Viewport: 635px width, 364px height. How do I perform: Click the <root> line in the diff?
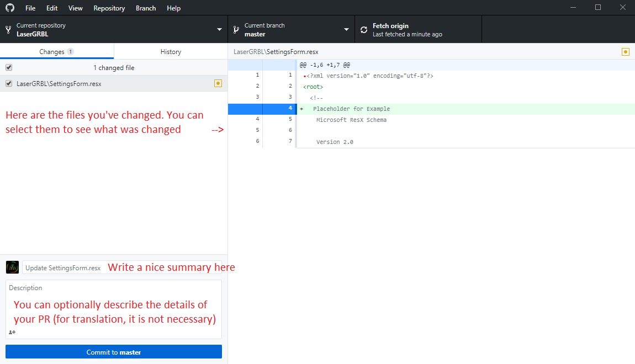pos(313,87)
